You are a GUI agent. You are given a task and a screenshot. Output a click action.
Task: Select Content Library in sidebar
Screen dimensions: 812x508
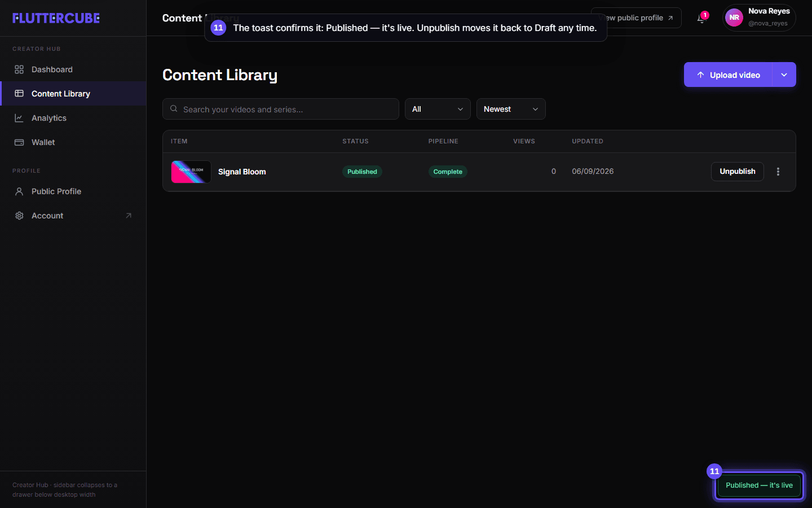tap(73, 94)
